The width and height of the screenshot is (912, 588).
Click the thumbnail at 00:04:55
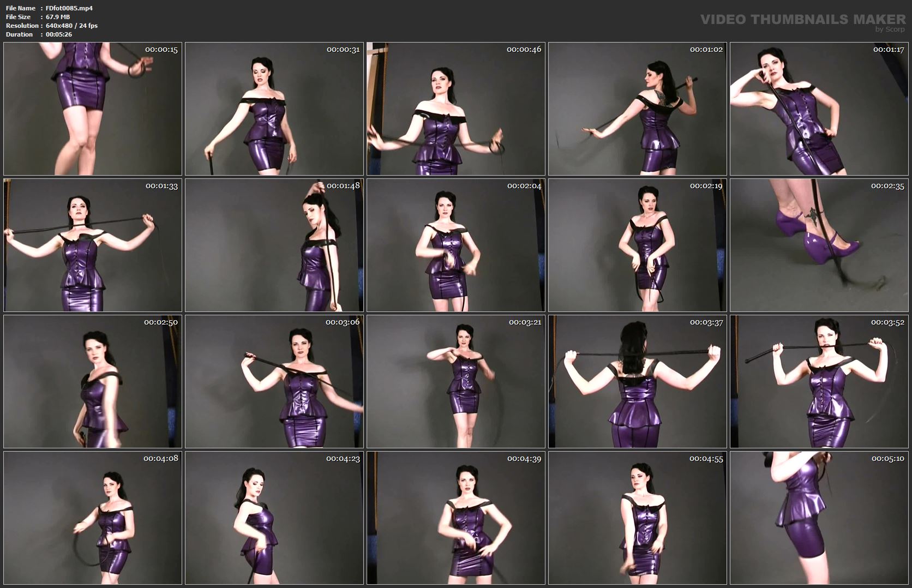point(638,518)
